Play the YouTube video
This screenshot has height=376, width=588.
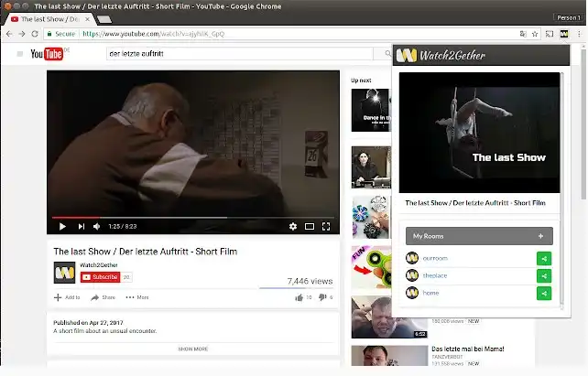tap(62, 226)
